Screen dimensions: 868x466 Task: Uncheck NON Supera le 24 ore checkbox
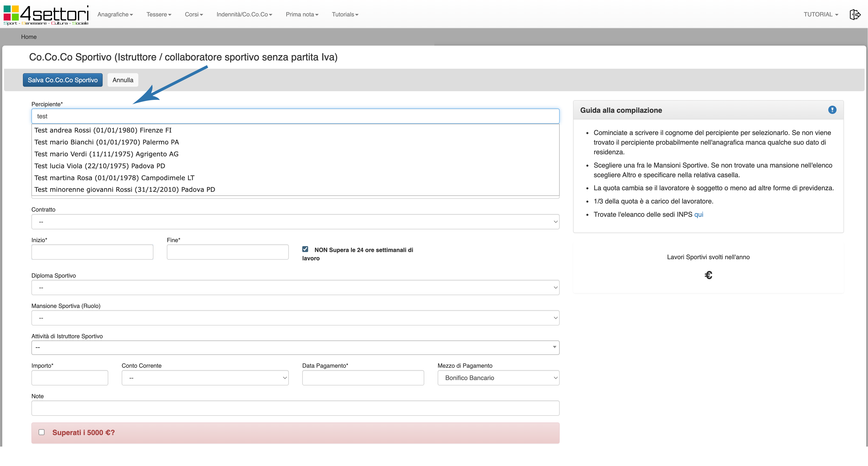(305, 249)
